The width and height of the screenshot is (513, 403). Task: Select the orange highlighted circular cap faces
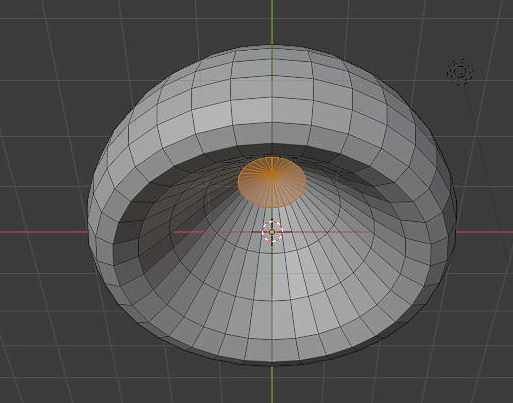[272, 182]
